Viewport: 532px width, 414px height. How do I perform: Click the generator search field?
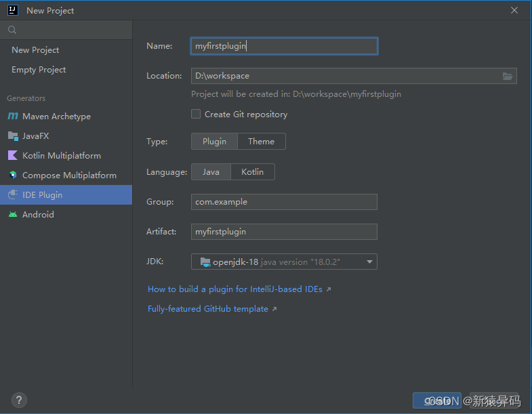(x=66, y=30)
